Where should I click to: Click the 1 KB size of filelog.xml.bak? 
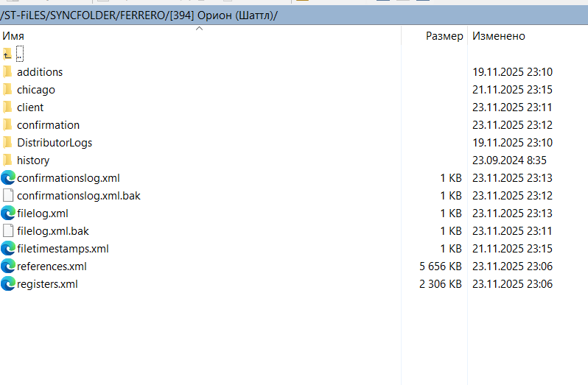(451, 231)
